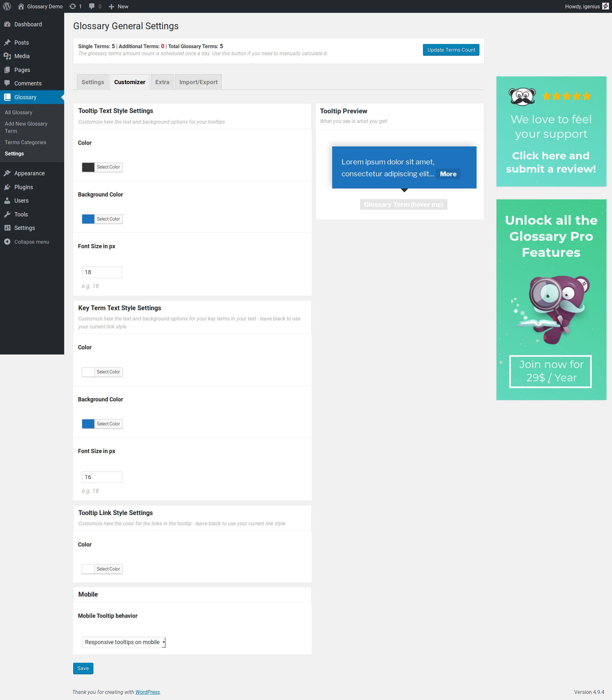This screenshot has height=700, width=612.
Task: Click the Mobile section heading
Action: tap(88, 594)
